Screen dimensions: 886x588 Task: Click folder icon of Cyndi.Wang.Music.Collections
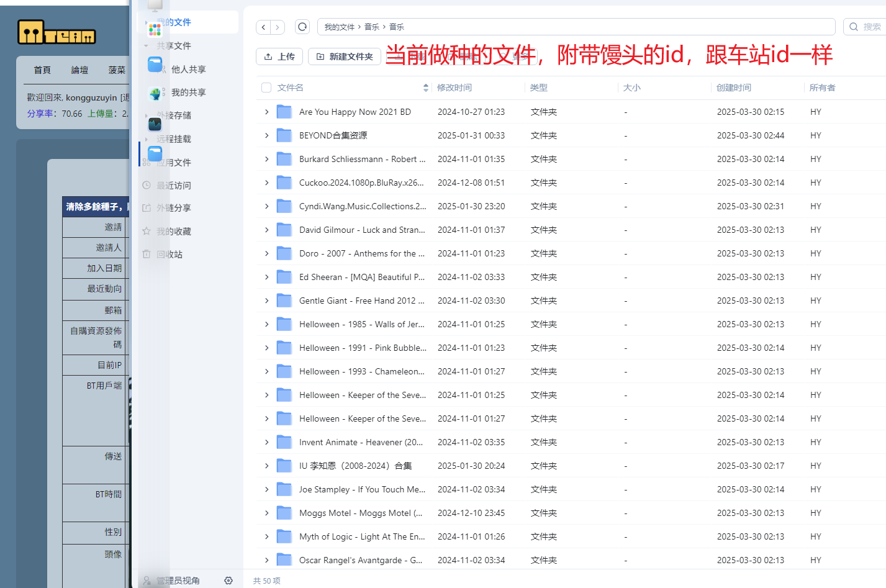284,206
